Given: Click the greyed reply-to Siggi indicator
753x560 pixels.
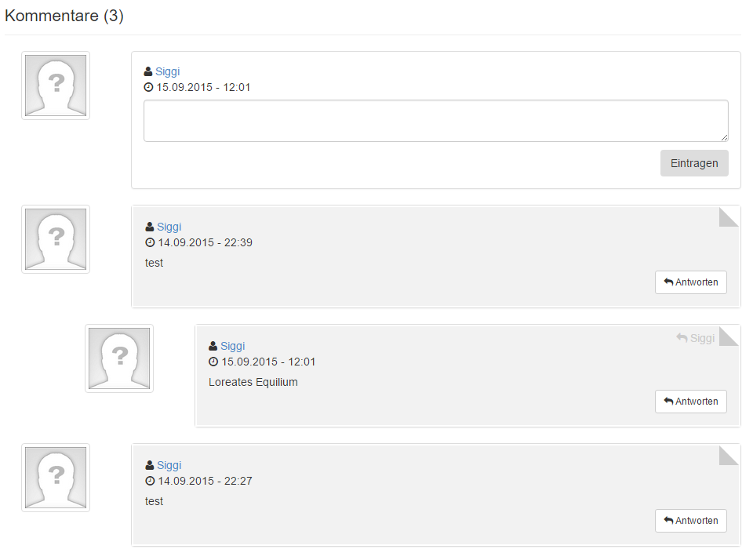Looking at the screenshot, I should coord(696,338).
